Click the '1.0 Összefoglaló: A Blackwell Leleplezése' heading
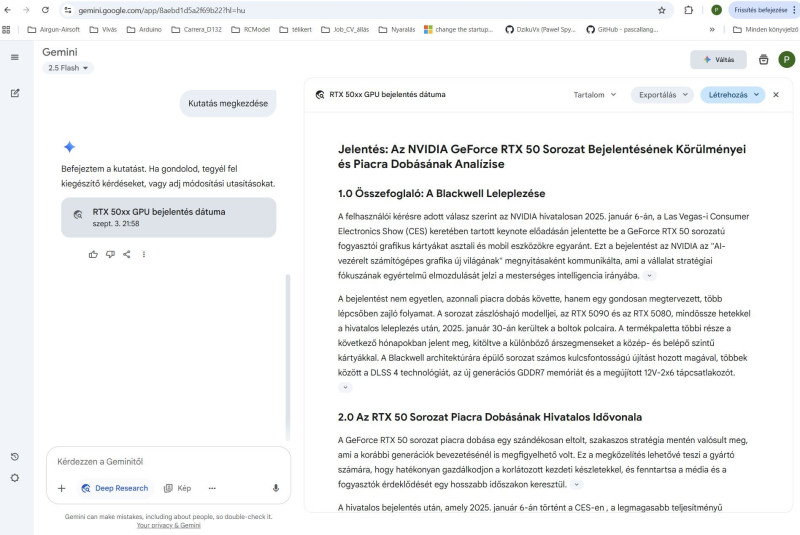 pyautogui.click(x=441, y=193)
